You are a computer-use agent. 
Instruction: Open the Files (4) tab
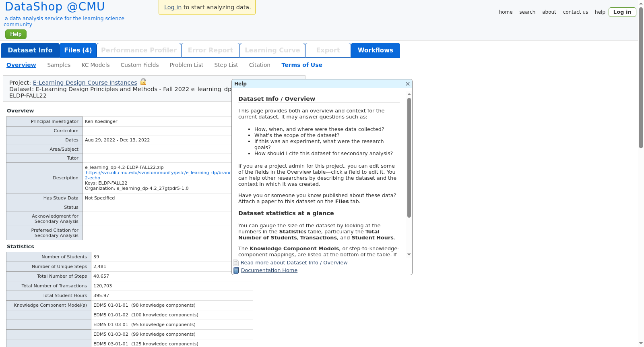(78, 50)
